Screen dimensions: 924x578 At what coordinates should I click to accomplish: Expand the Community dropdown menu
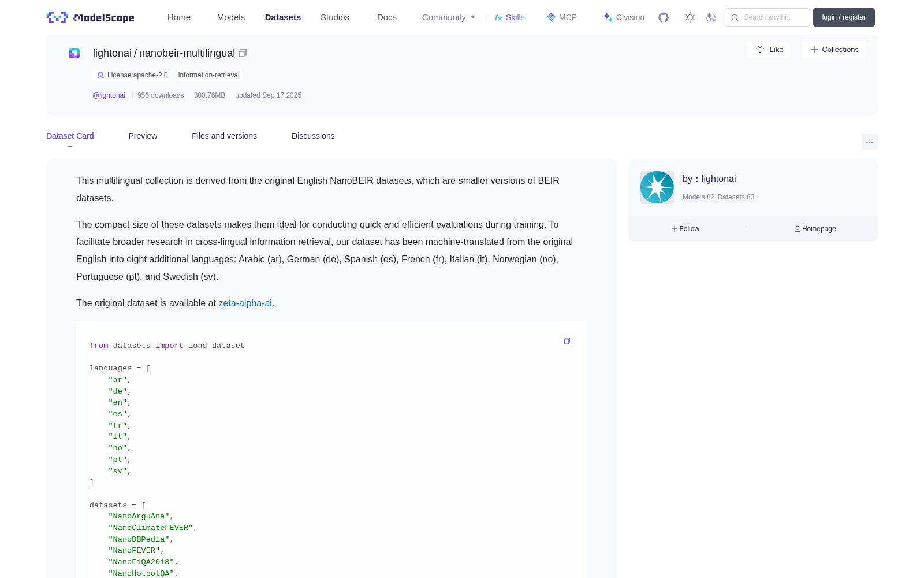(x=449, y=17)
